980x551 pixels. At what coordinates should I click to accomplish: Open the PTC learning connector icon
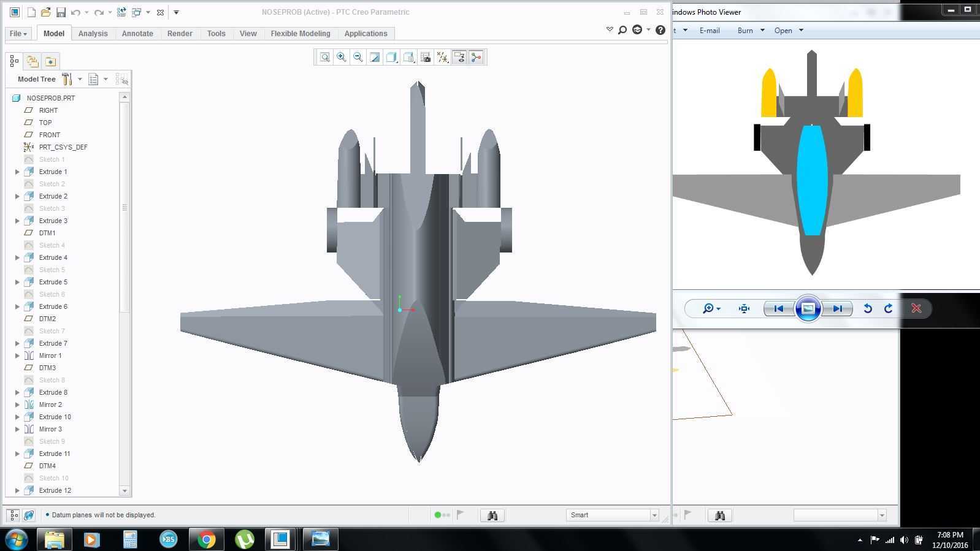pyautogui.click(x=637, y=29)
